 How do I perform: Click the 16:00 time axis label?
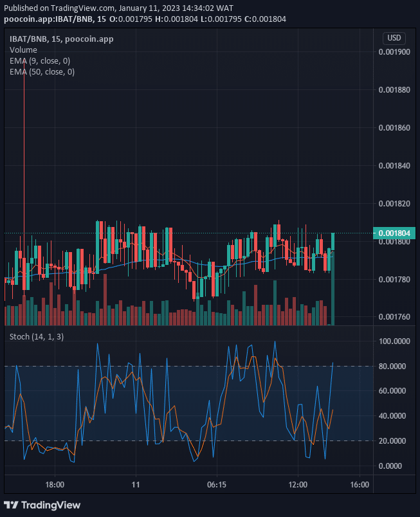pos(360,485)
